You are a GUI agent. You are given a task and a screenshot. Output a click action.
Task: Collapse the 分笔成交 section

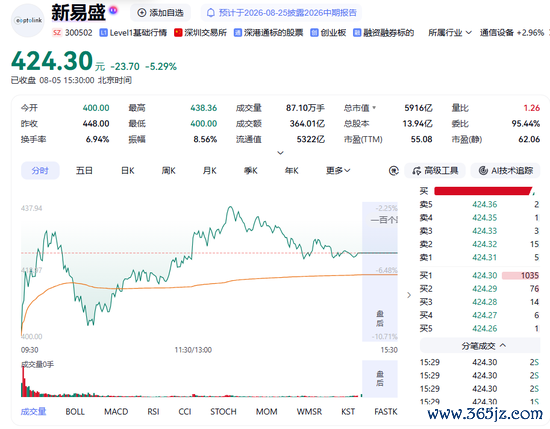point(483,346)
